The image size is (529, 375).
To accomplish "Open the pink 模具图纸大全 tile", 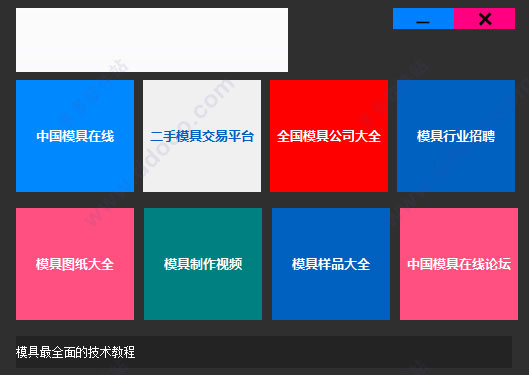I will (75, 264).
